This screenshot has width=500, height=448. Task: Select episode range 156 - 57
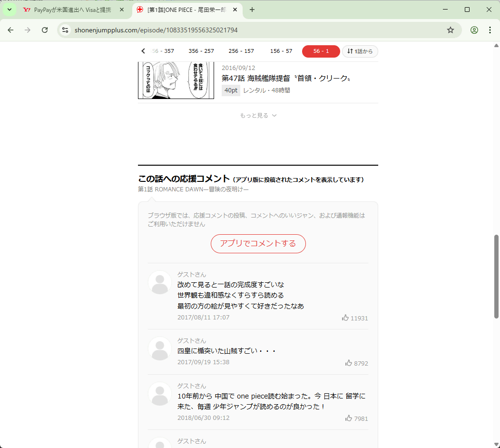pyautogui.click(x=281, y=51)
